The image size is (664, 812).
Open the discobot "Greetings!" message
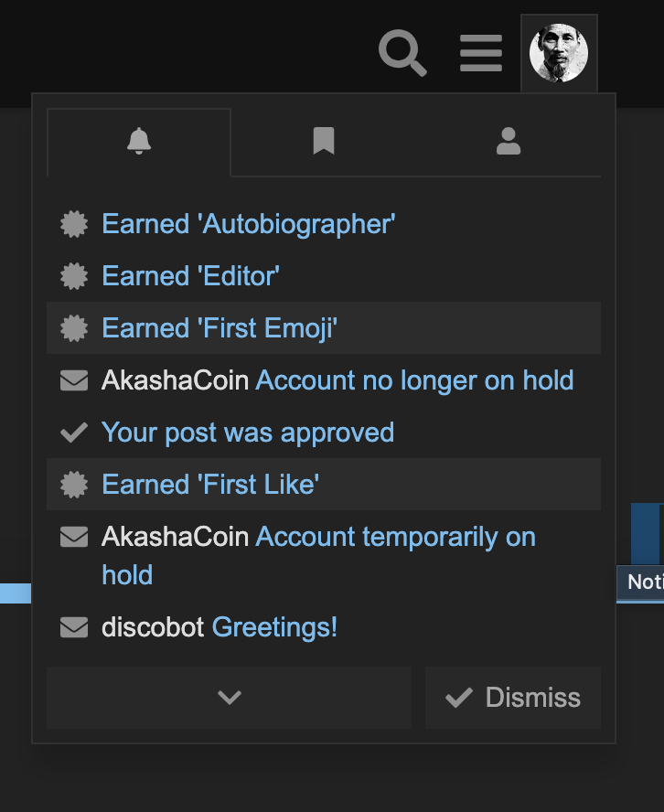[274, 627]
